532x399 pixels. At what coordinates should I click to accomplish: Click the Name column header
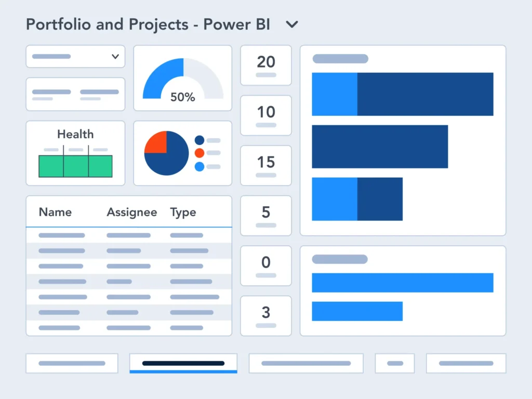pos(55,212)
